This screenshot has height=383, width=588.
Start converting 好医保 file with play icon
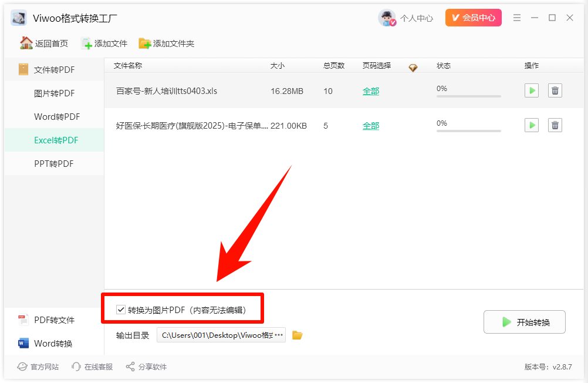(532, 125)
